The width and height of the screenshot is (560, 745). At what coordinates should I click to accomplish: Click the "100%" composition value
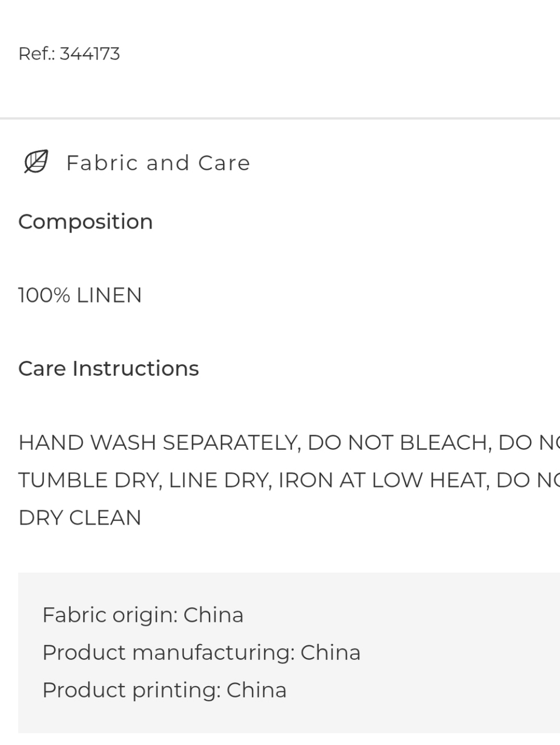point(44,295)
